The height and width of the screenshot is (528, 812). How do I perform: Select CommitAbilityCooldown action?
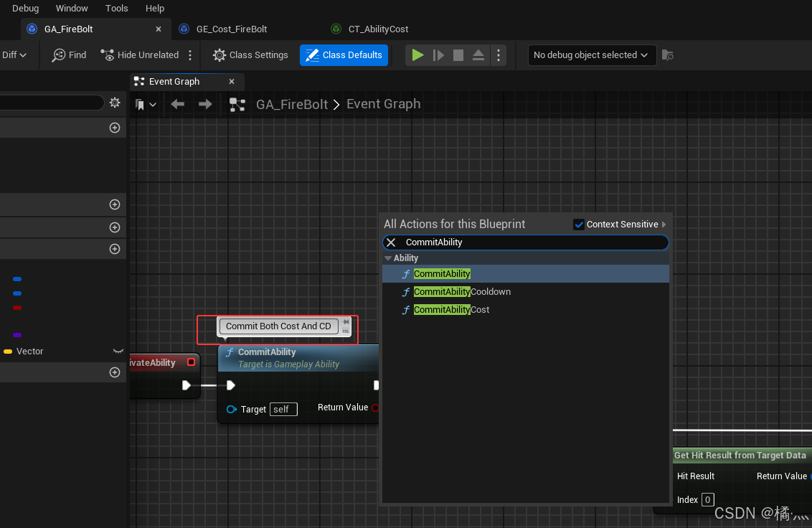coord(526,292)
